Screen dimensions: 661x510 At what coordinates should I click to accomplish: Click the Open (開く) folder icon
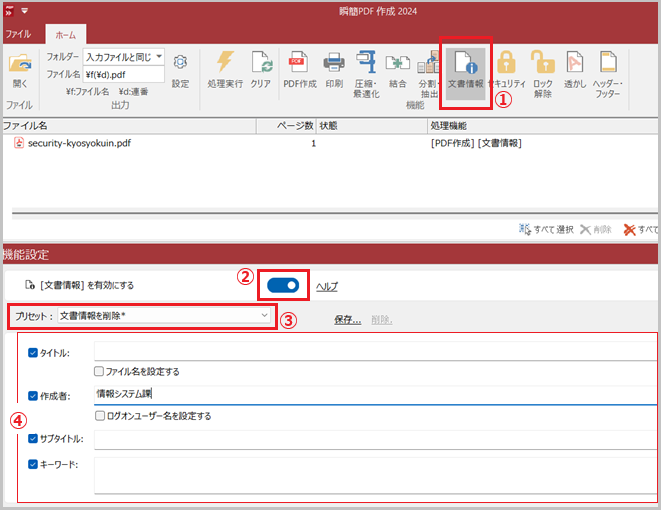(20, 64)
